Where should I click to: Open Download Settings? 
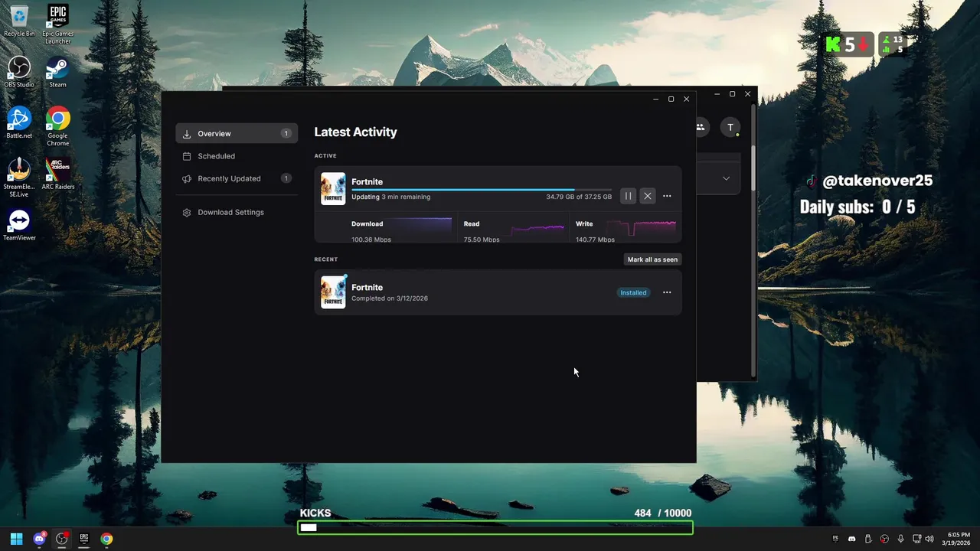[x=237, y=212]
